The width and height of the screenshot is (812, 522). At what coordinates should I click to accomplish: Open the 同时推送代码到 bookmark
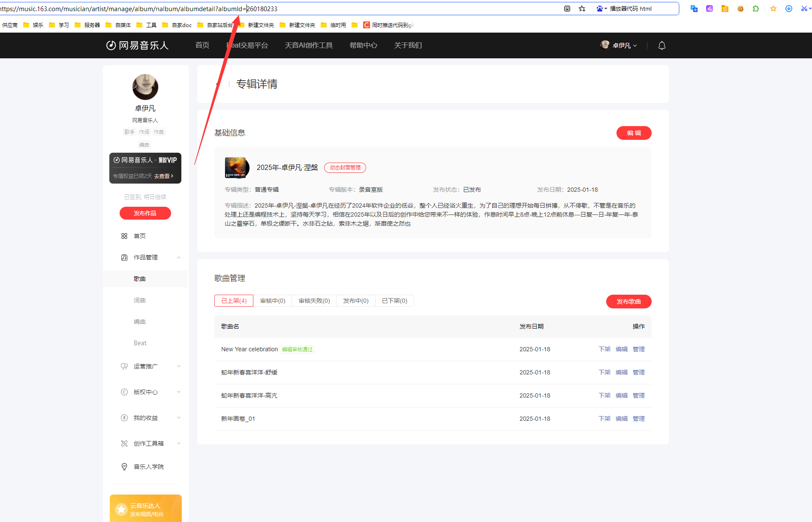coord(388,25)
